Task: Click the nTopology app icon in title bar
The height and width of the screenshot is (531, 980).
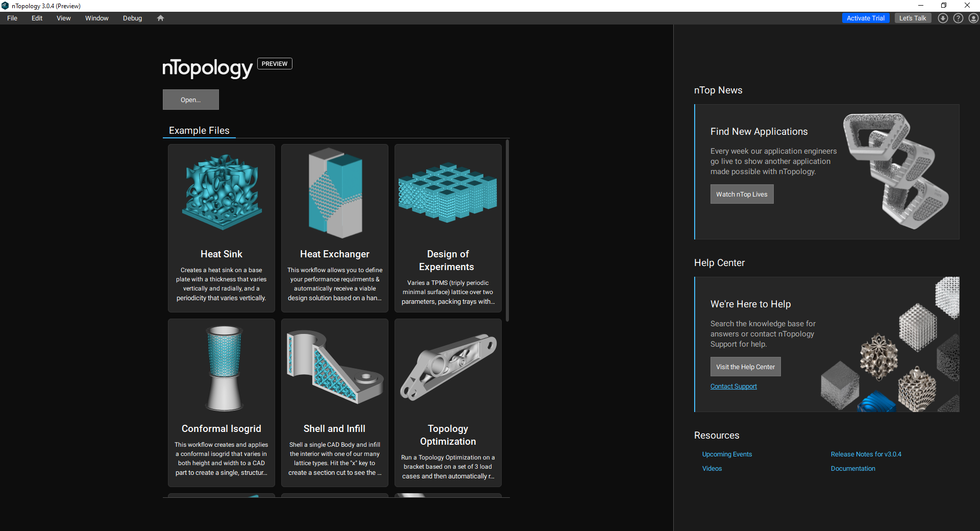Action: pos(5,6)
